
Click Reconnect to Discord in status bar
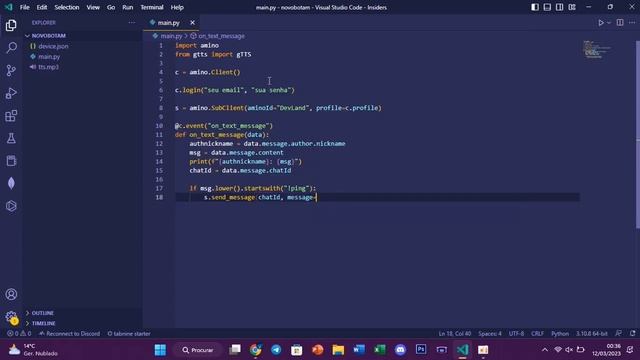click(x=69, y=334)
